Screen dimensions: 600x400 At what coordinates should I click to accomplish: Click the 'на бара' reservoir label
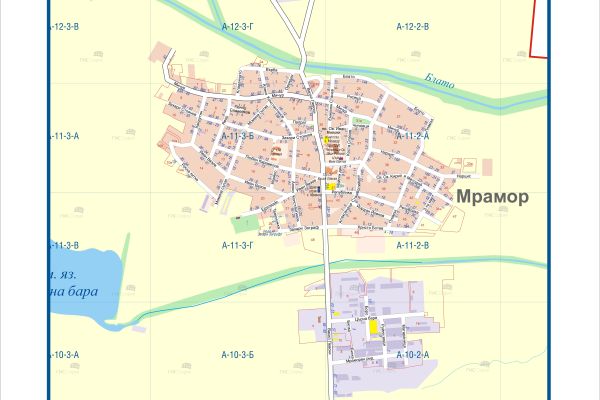pos(74,292)
